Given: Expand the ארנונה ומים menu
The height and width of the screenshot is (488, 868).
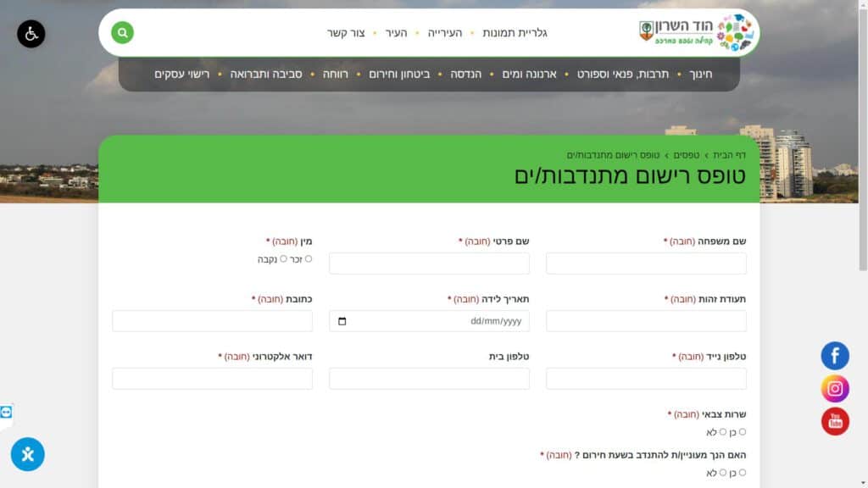Looking at the screenshot, I should tap(526, 75).
